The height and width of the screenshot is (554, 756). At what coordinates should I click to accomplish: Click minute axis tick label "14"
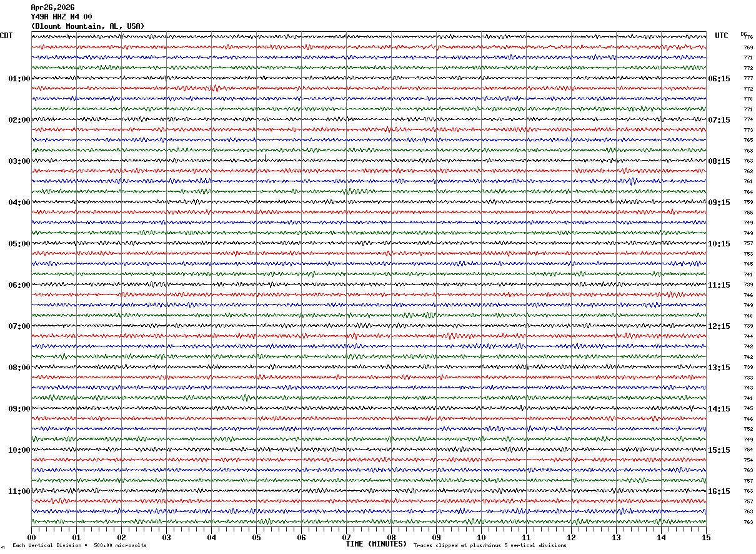(661, 537)
